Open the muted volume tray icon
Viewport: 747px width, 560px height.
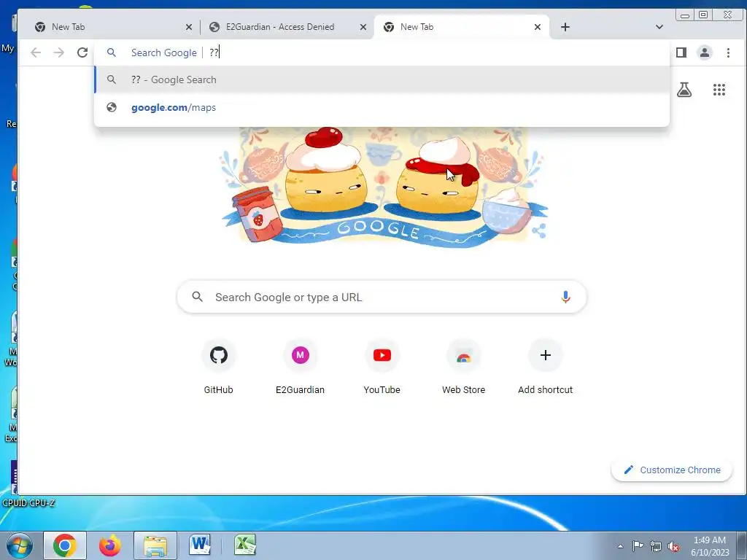[x=673, y=546]
